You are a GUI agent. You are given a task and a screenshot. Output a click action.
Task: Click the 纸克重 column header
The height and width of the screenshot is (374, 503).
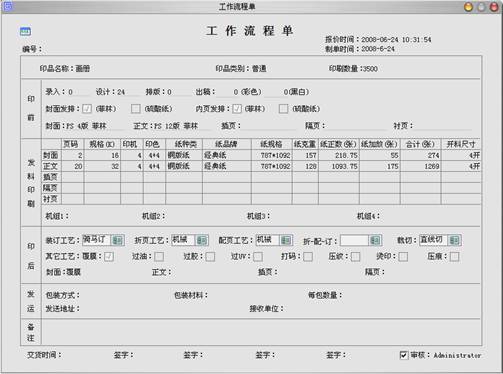coord(306,144)
